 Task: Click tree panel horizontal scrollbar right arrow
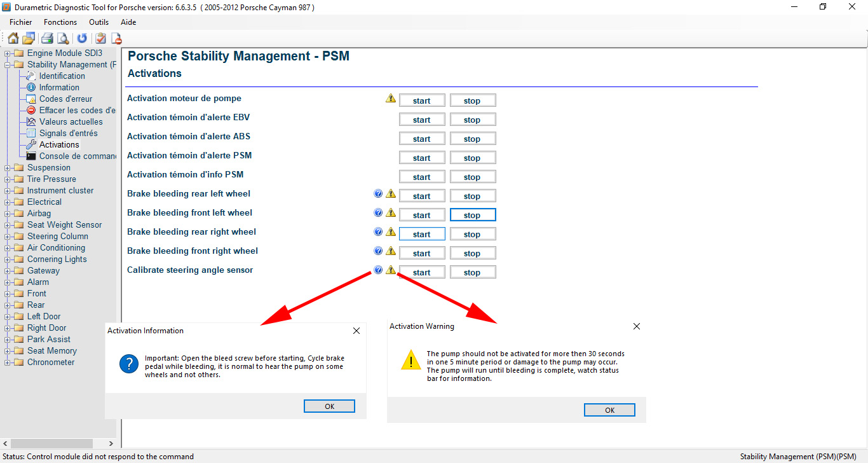point(111,443)
